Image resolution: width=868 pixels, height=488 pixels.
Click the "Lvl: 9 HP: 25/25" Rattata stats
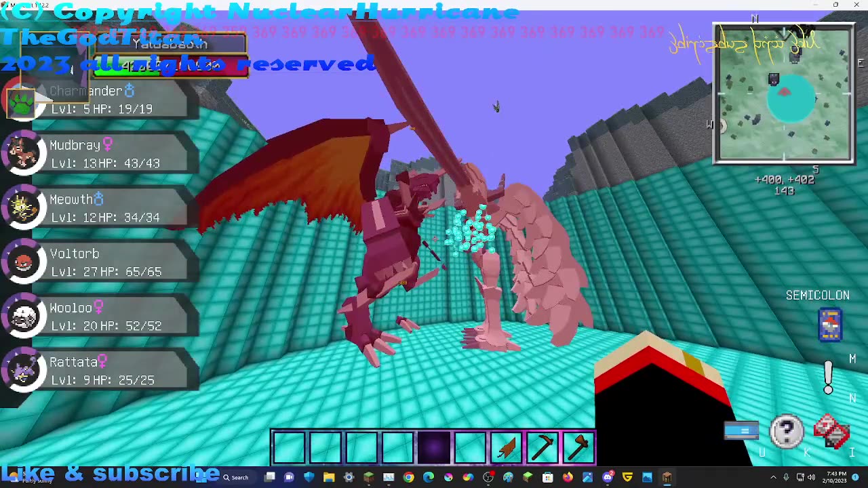pyautogui.click(x=102, y=380)
